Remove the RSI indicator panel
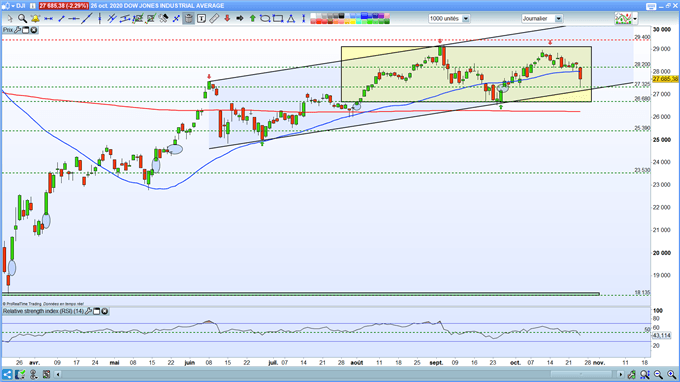The height and width of the screenshot is (382, 680). click(105, 311)
